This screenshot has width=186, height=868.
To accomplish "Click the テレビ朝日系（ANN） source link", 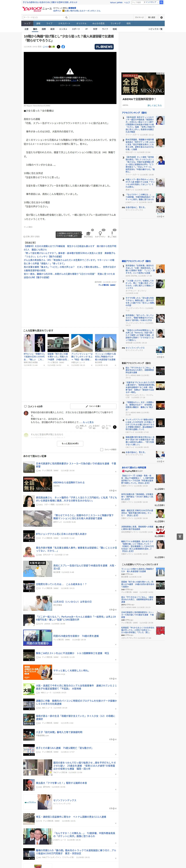I will [107, 285].
